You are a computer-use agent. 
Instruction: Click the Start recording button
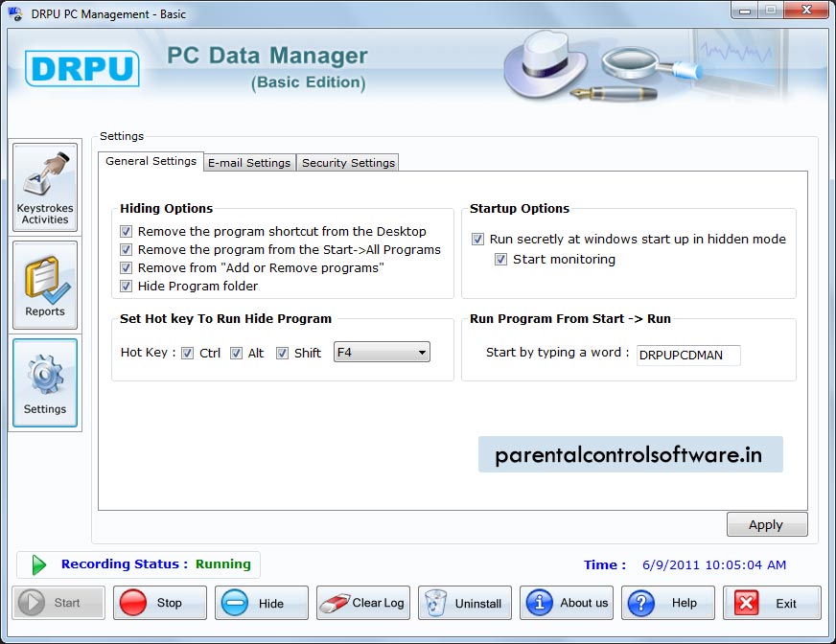click(58, 603)
